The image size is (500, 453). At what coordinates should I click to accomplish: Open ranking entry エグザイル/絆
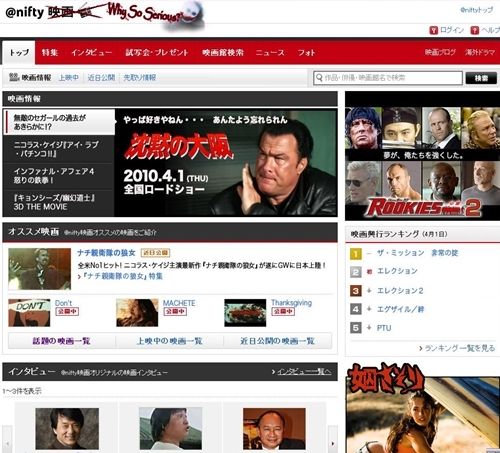tap(400, 309)
